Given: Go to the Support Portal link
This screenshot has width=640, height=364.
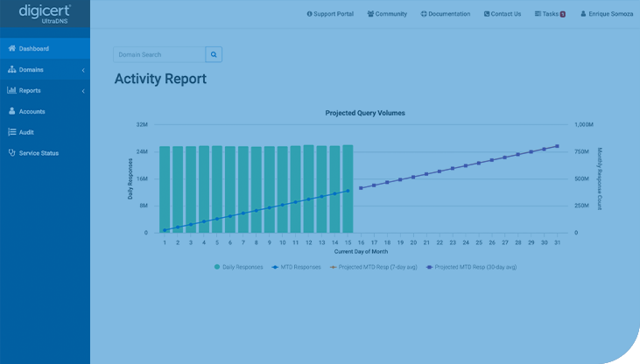Looking at the screenshot, I should pyautogui.click(x=330, y=14).
